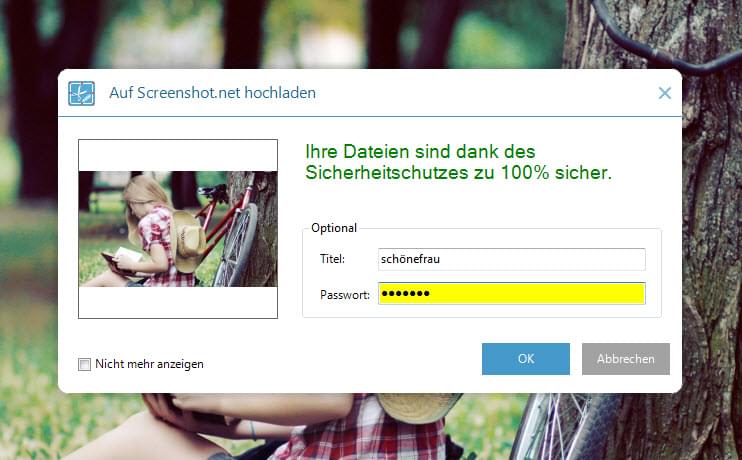This screenshot has width=742, height=460.
Task: Confirm upload with the OK button
Action: (526, 359)
